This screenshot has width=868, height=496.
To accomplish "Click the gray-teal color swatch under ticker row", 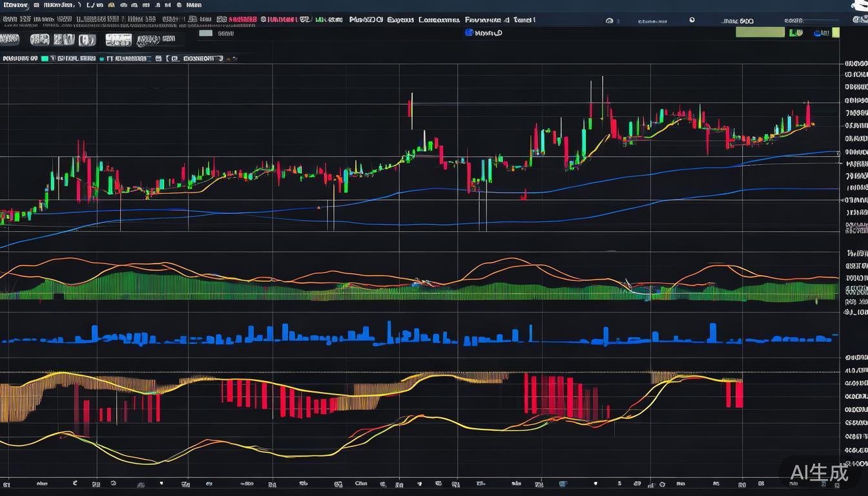I will (x=206, y=33).
